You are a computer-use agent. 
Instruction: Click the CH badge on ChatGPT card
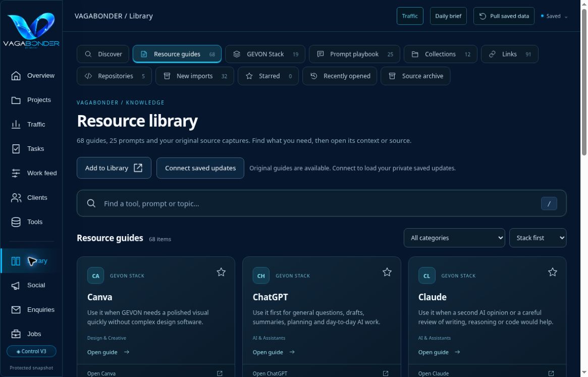point(261,276)
